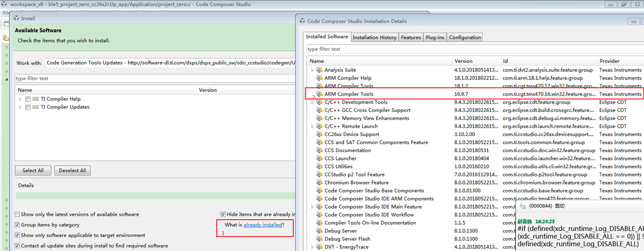The height and width of the screenshot is (251, 644).
Task: Click the CCS Launcher feature icon
Action: (319, 158)
